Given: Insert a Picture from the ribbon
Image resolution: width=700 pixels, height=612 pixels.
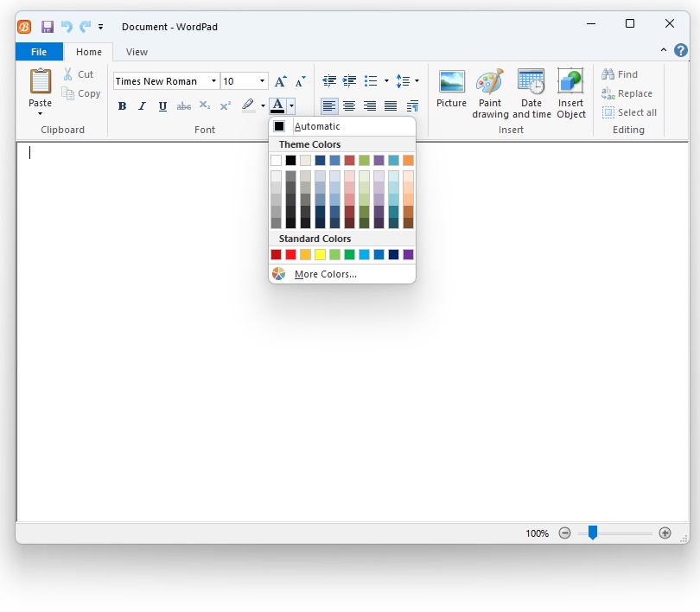Looking at the screenshot, I should [x=451, y=83].
